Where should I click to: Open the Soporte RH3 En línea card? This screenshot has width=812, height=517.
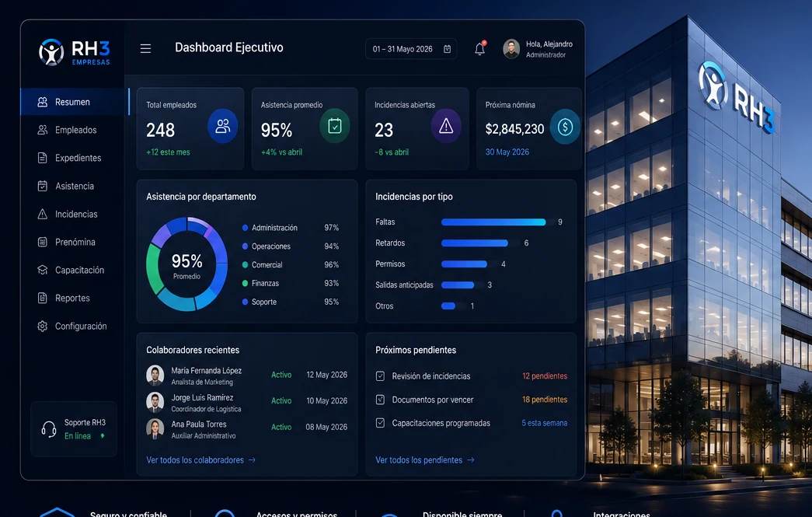click(x=74, y=429)
